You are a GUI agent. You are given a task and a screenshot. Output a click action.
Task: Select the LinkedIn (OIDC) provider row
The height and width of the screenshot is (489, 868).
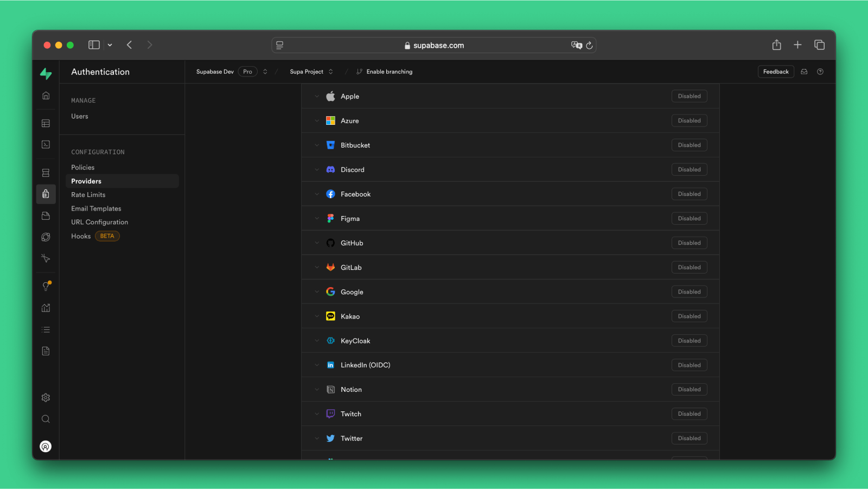point(510,365)
